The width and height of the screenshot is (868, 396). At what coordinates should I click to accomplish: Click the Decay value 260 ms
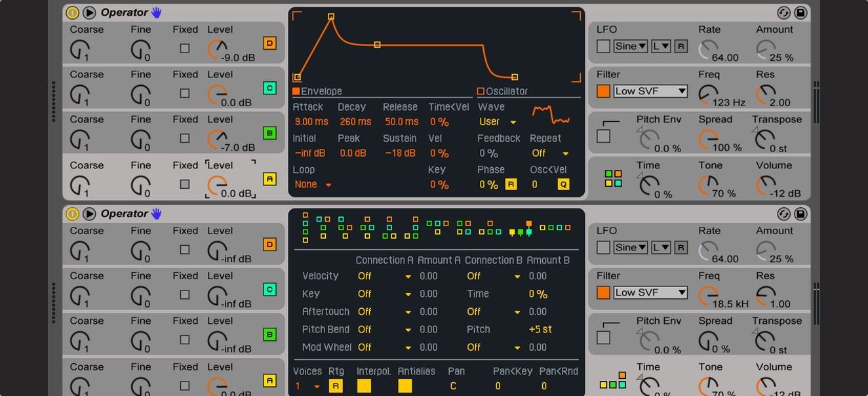(355, 122)
